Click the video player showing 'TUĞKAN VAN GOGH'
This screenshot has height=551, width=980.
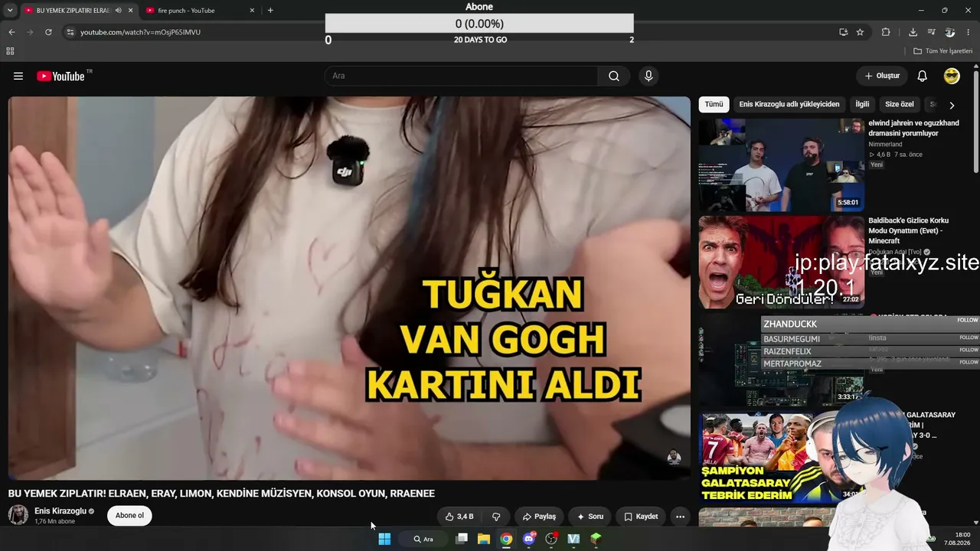click(349, 288)
